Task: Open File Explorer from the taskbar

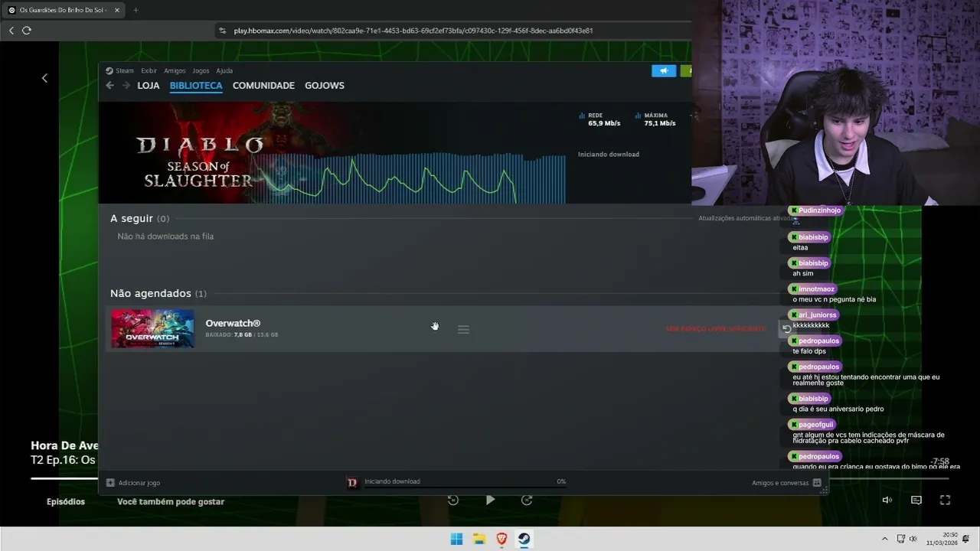Action: 479,539
